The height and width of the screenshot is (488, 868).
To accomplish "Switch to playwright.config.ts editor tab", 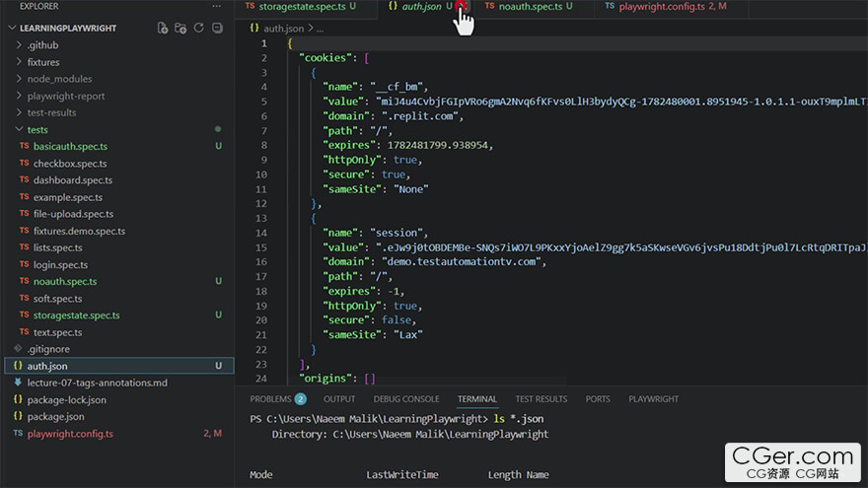I will 662,7.
